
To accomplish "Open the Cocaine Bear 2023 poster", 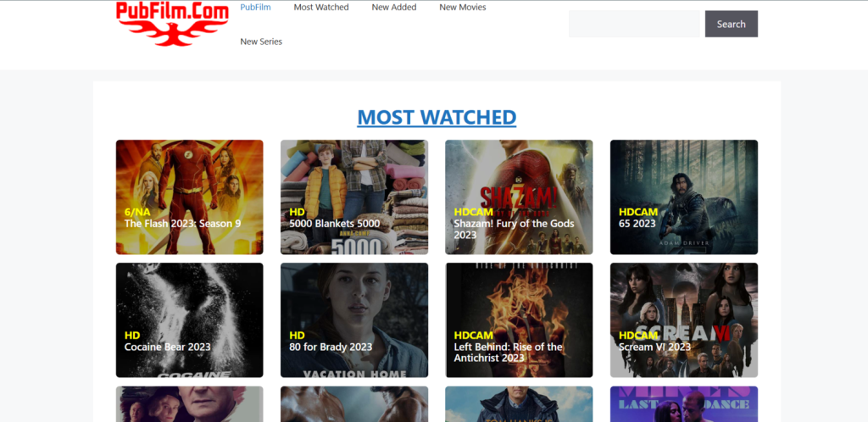I will 189,319.
